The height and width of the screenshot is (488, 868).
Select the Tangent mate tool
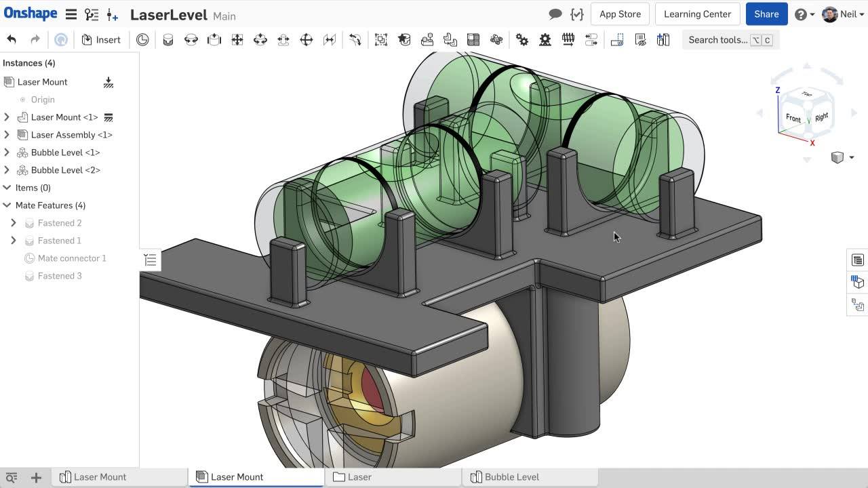tap(355, 40)
